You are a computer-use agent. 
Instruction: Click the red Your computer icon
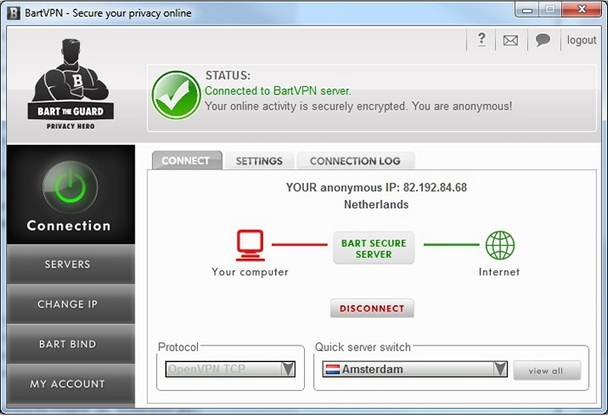pos(250,245)
